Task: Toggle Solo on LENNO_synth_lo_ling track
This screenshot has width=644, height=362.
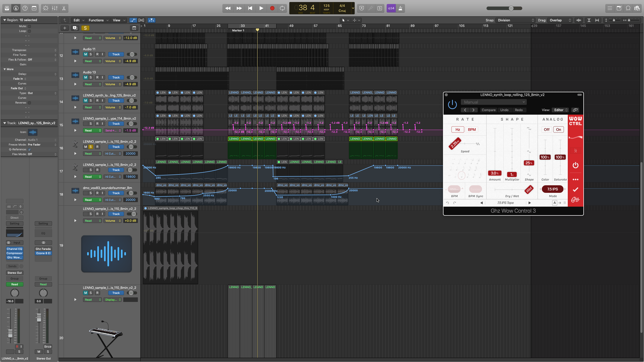Action: tap(91, 101)
